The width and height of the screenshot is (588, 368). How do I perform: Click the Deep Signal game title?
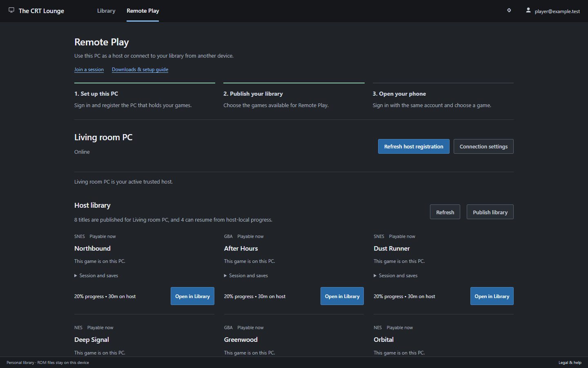tap(91, 339)
